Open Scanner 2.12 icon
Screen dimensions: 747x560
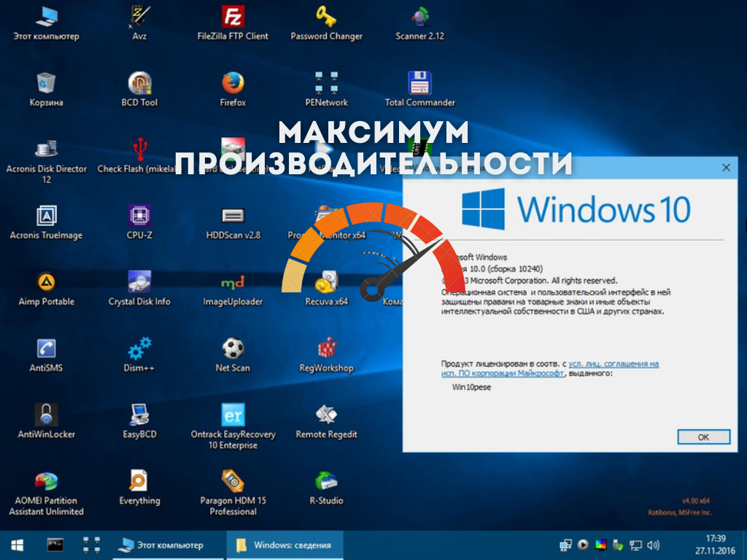click(419, 24)
